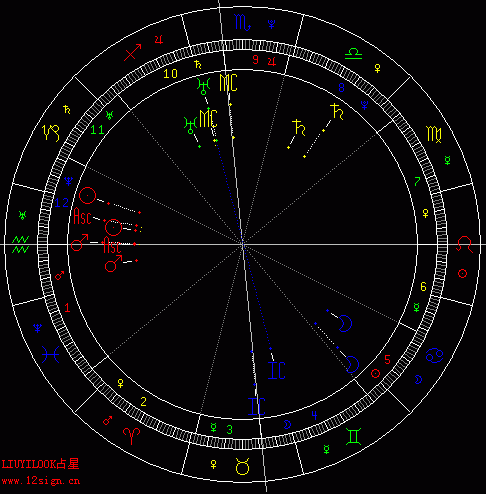Select the green Gemini sign glyph
486x494 pixels.
(x=353, y=437)
